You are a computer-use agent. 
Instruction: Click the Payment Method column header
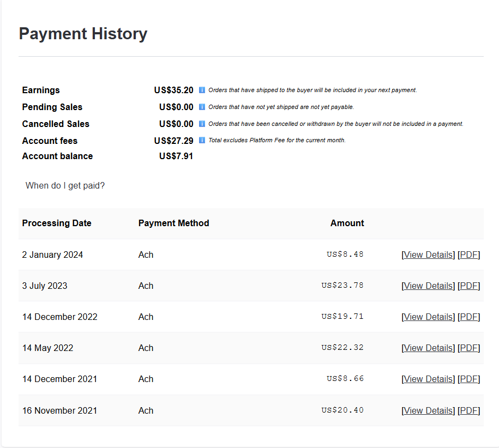(x=174, y=223)
